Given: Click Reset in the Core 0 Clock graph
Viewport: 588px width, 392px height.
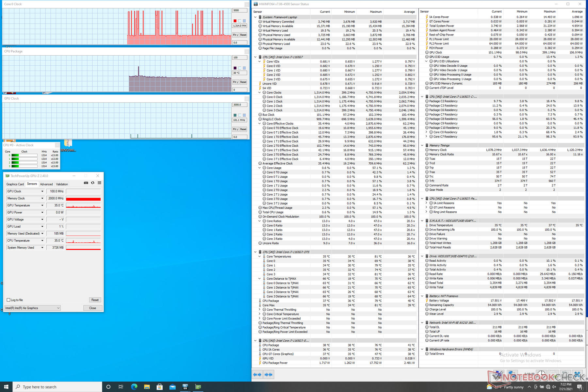Looking at the screenshot, I should click(243, 35).
